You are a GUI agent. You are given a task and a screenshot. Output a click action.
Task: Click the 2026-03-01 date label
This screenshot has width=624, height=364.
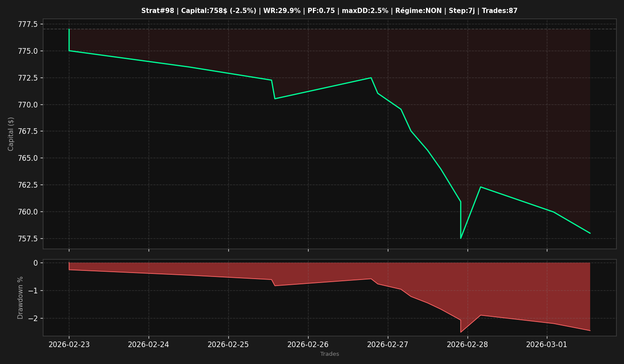pos(547,344)
